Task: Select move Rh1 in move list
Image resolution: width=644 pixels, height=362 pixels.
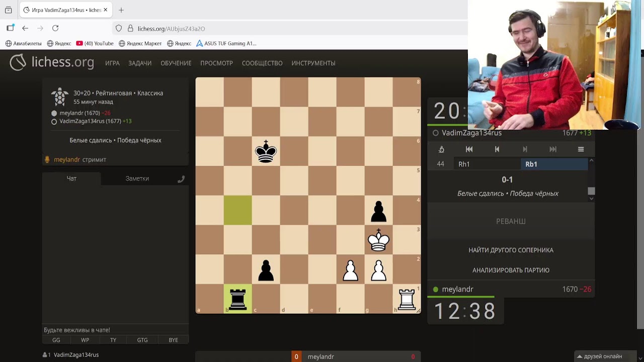Action: coord(487,164)
